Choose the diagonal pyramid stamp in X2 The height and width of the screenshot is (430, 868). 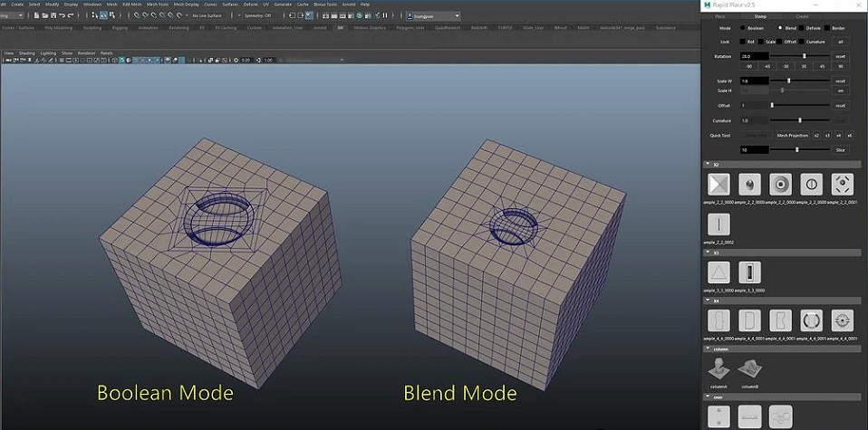point(719,185)
